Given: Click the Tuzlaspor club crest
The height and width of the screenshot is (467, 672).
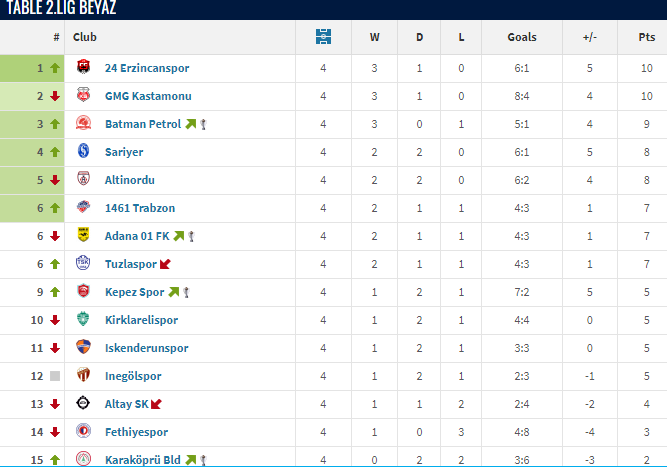Looking at the screenshot, I should (83, 263).
